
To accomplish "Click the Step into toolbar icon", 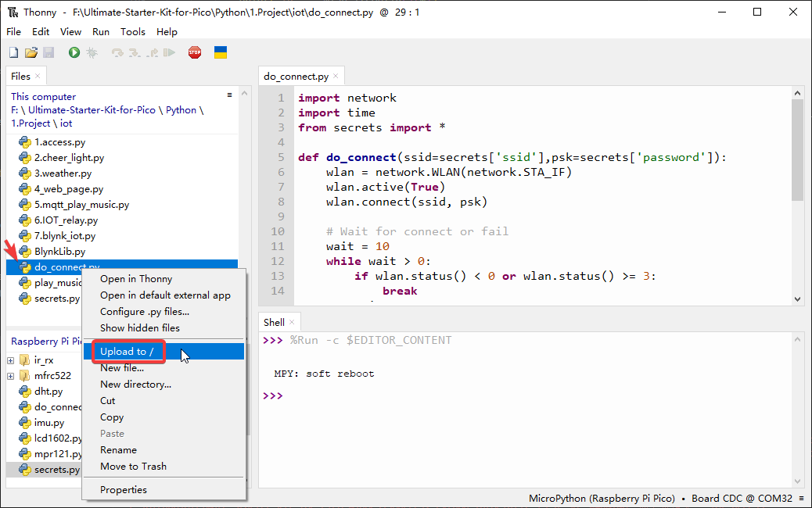I will click(x=135, y=52).
